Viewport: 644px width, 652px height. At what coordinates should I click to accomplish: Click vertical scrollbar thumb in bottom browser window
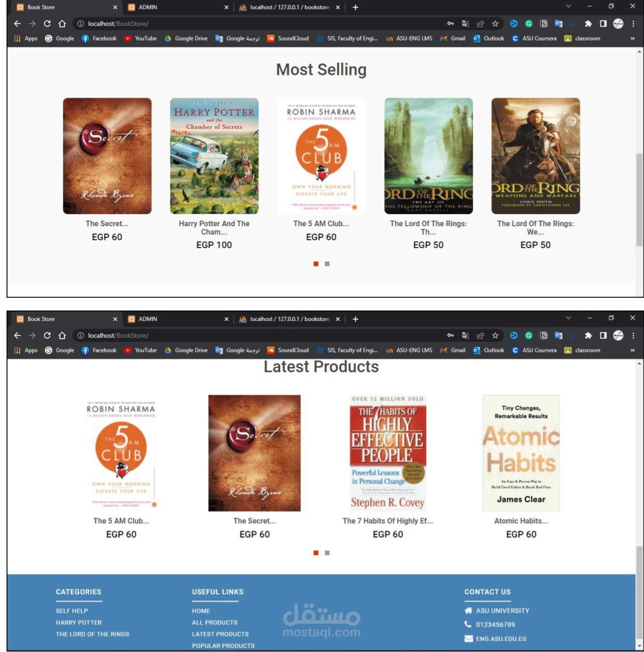click(640, 593)
